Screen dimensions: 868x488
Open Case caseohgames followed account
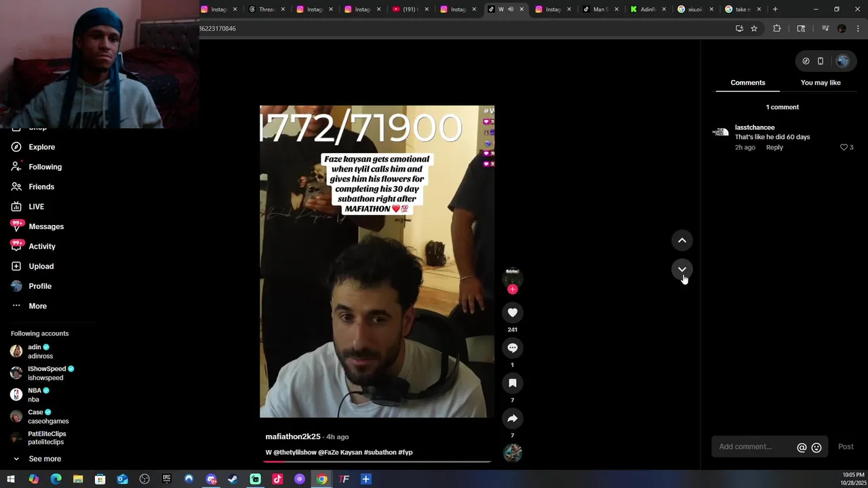pyautogui.click(x=47, y=416)
